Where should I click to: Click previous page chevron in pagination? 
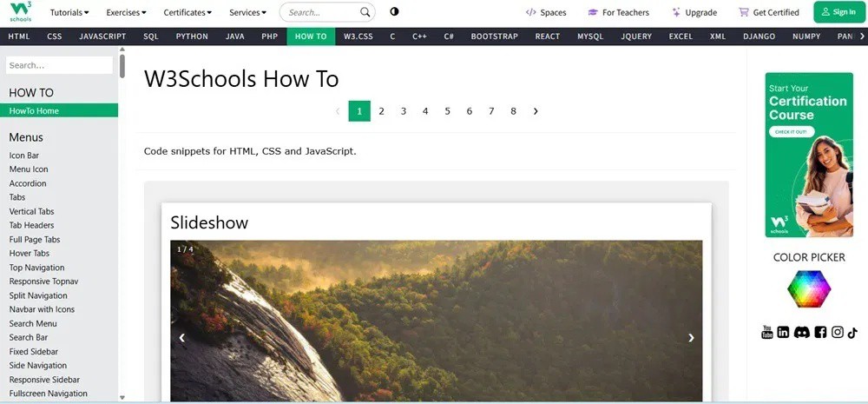tap(338, 111)
